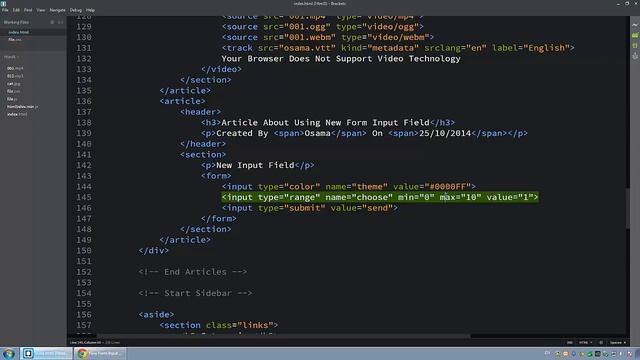Click "Article About Using New Form Input Field" heading text
The height and width of the screenshot is (360, 640).
(325, 122)
